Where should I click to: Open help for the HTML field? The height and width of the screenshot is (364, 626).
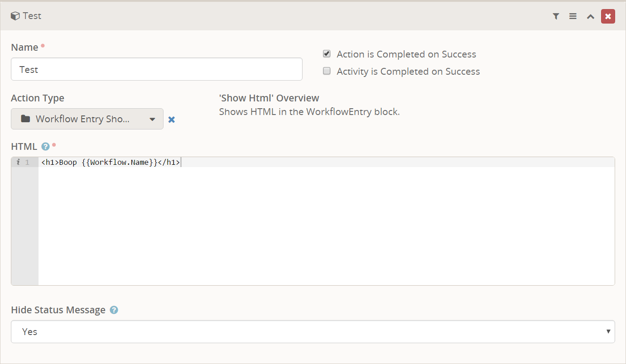[x=45, y=146]
